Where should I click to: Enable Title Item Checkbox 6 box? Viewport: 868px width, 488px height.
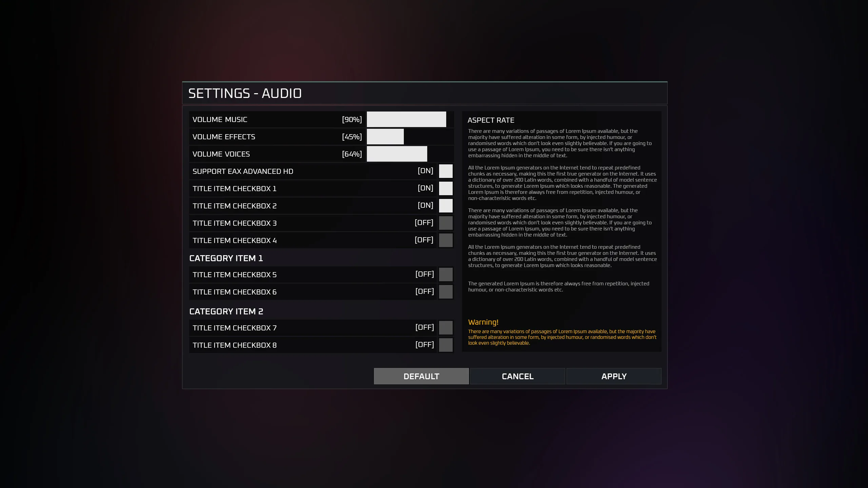446,292
